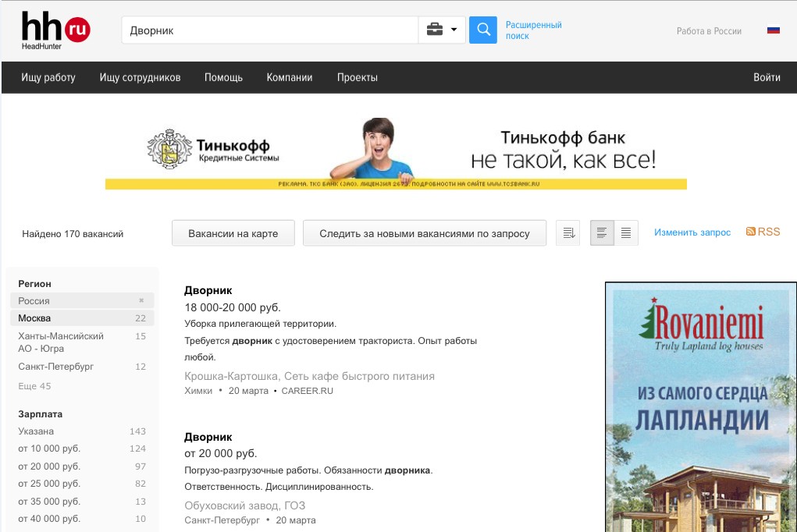Open the Работа в России region selector
The height and width of the screenshot is (532, 797).
click(x=709, y=31)
